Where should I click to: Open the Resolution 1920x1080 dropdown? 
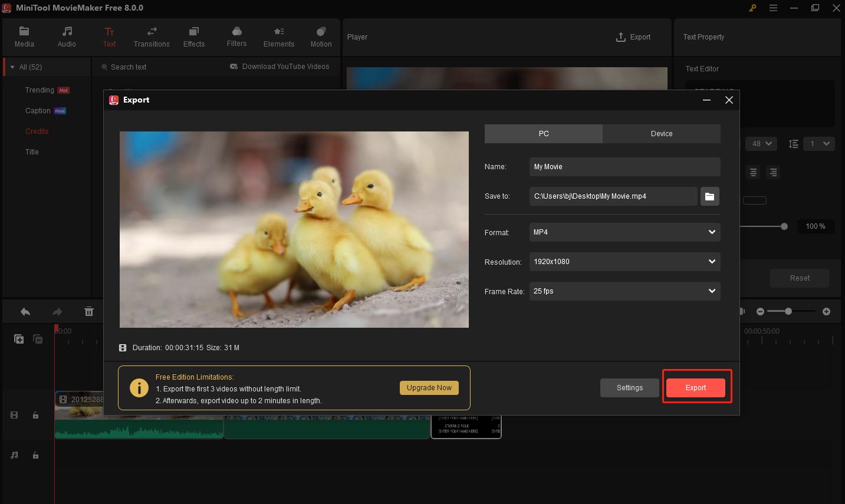(x=624, y=262)
